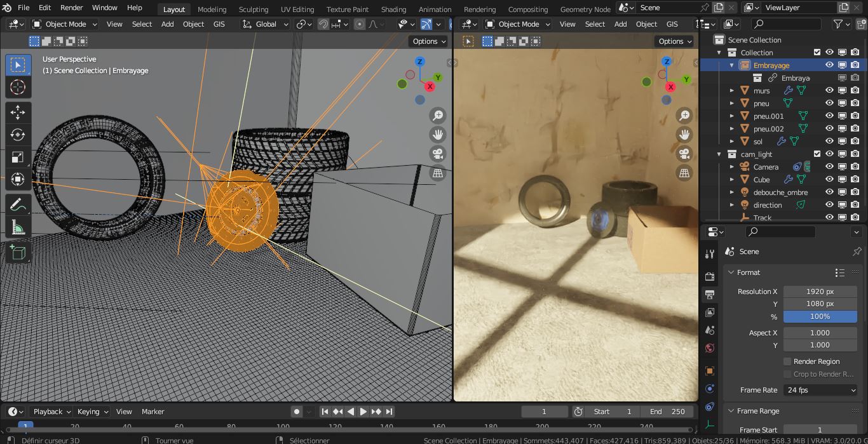Viewport: 868px width, 444px height.
Task: Uncheck the cam_light collection checkbox
Action: click(817, 154)
